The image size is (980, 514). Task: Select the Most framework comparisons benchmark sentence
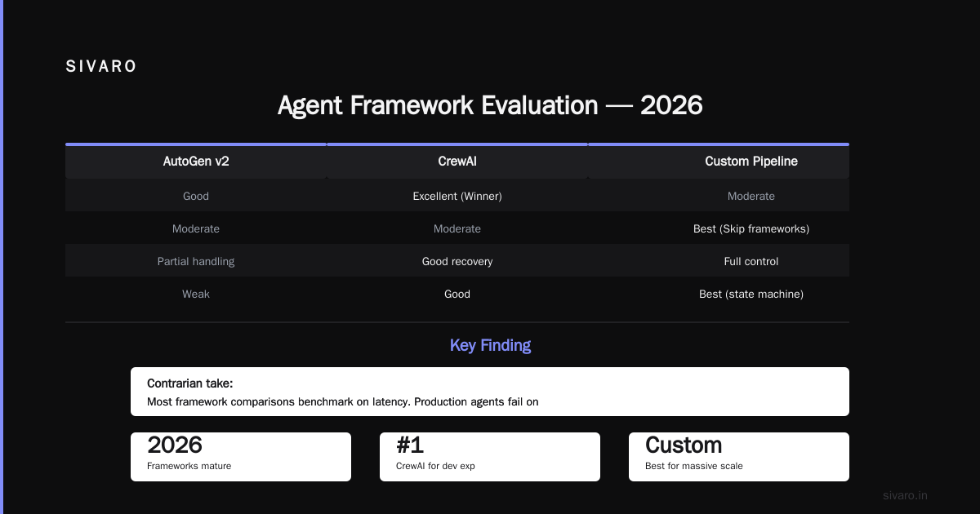tap(343, 401)
